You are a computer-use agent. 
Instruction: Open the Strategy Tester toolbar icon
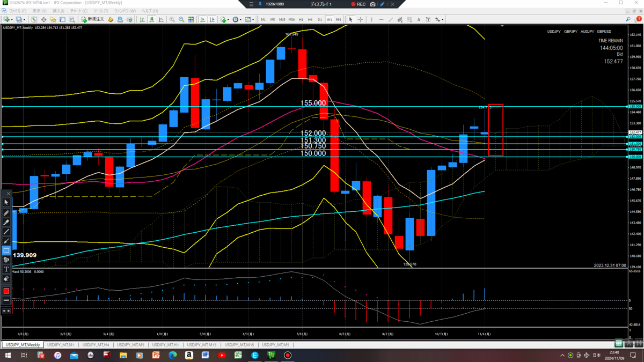[71, 19]
